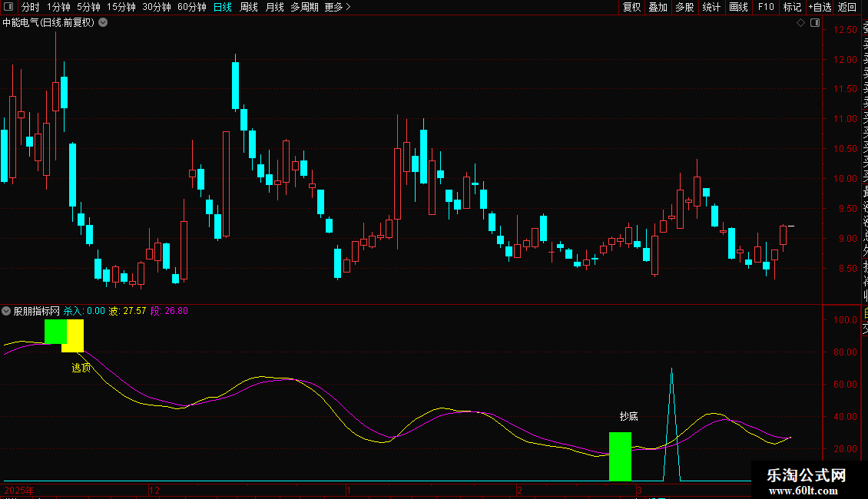This screenshot has height=499, width=868.
Task: Click the diamond icon above the chart
Action: 800,23
